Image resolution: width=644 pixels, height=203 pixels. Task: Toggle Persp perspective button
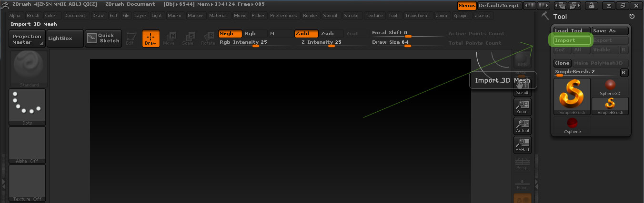pos(522,164)
